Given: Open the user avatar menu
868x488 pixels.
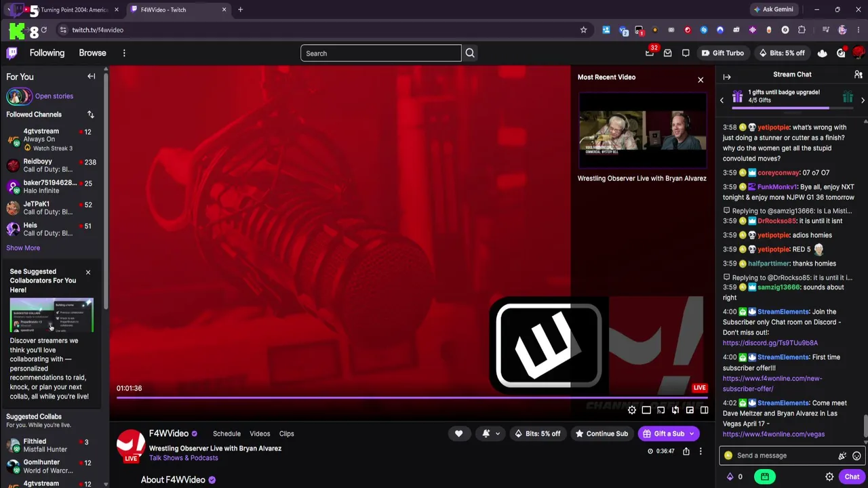Looking at the screenshot, I should [859, 53].
